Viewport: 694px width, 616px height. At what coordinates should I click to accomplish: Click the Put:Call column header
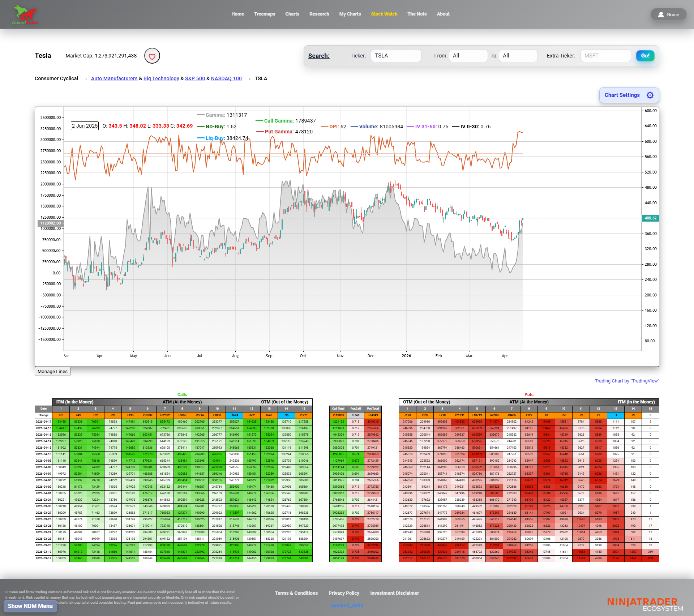(355, 408)
